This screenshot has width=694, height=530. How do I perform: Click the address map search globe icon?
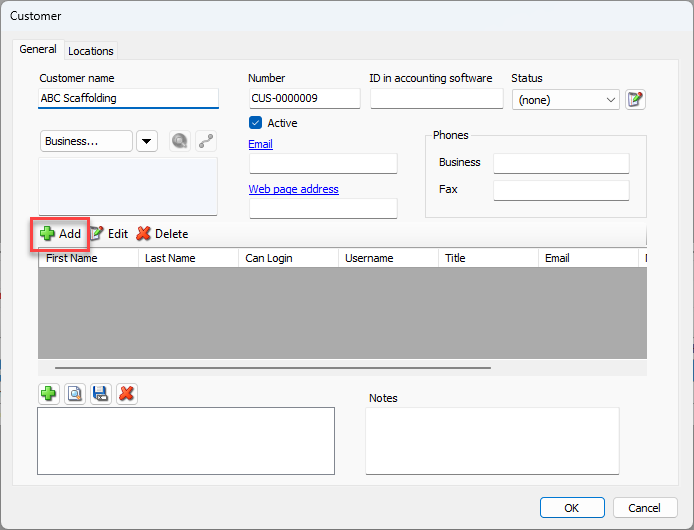[180, 141]
